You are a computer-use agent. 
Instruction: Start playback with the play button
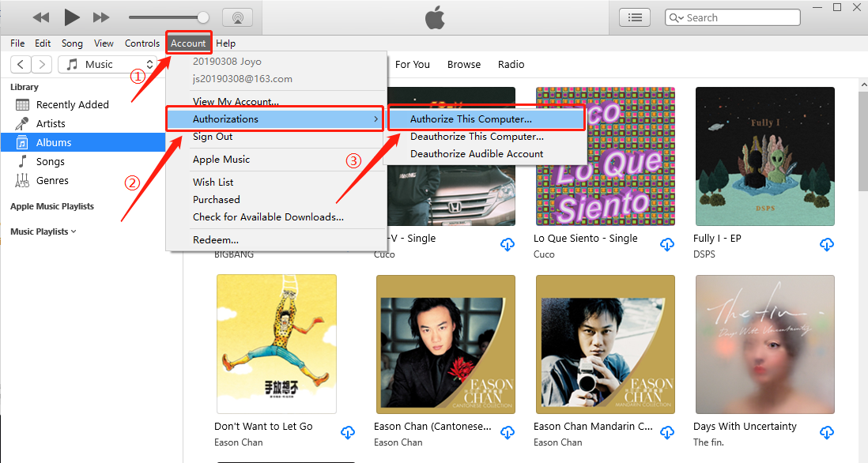[x=71, y=17]
